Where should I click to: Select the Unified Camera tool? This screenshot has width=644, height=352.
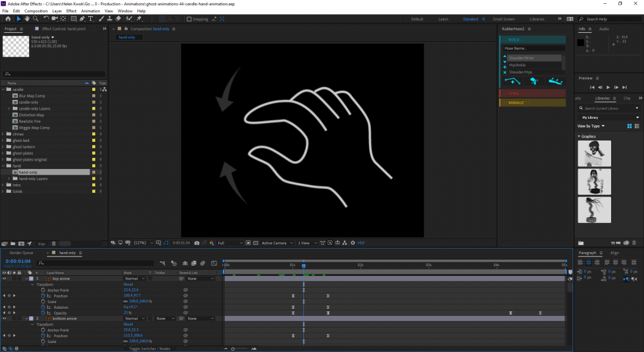point(54,19)
